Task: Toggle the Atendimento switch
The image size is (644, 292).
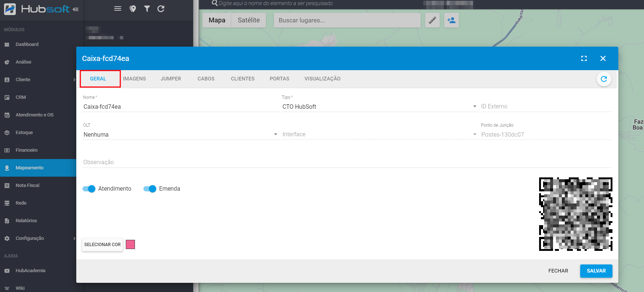Action: pos(89,189)
